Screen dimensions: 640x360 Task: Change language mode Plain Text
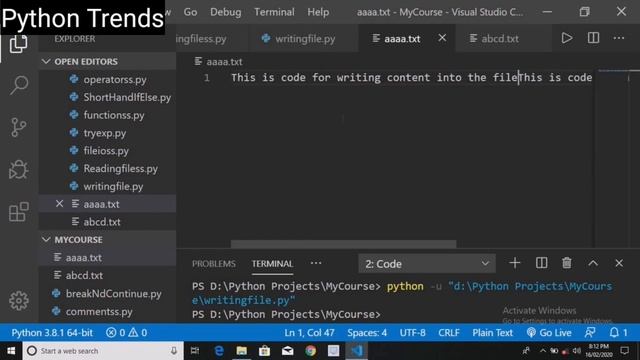pyautogui.click(x=492, y=333)
